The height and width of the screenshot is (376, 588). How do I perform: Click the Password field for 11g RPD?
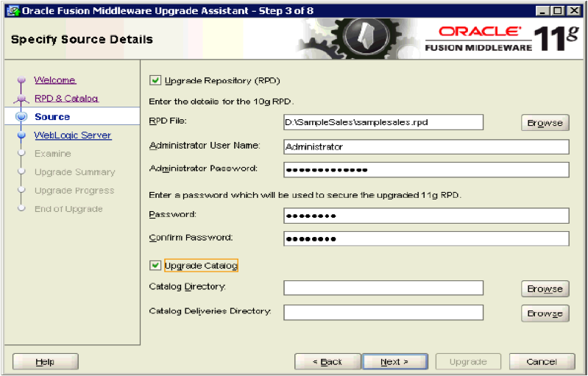pyautogui.click(x=426, y=216)
